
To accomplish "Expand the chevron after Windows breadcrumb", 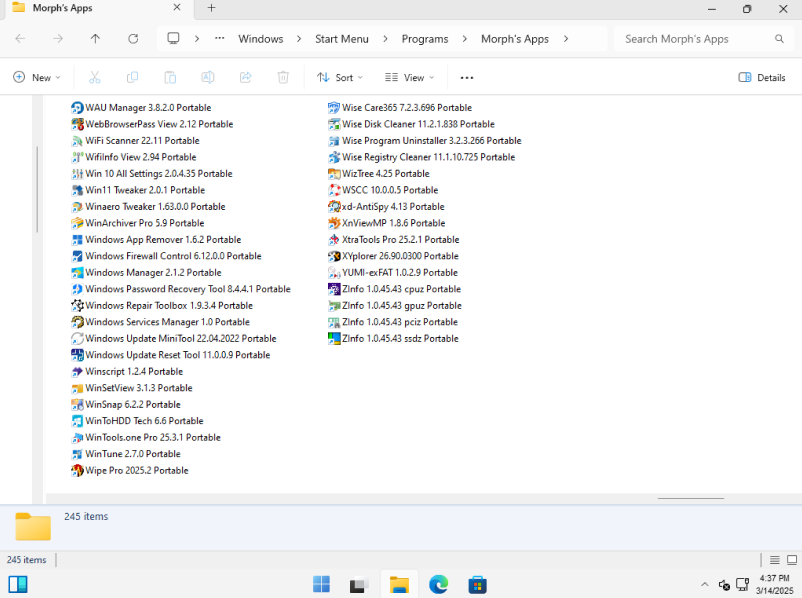I will coord(299,39).
